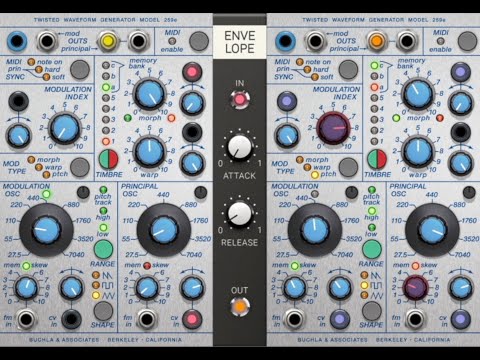Click the yellow principal output jack

pyautogui.click(x=108, y=41)
